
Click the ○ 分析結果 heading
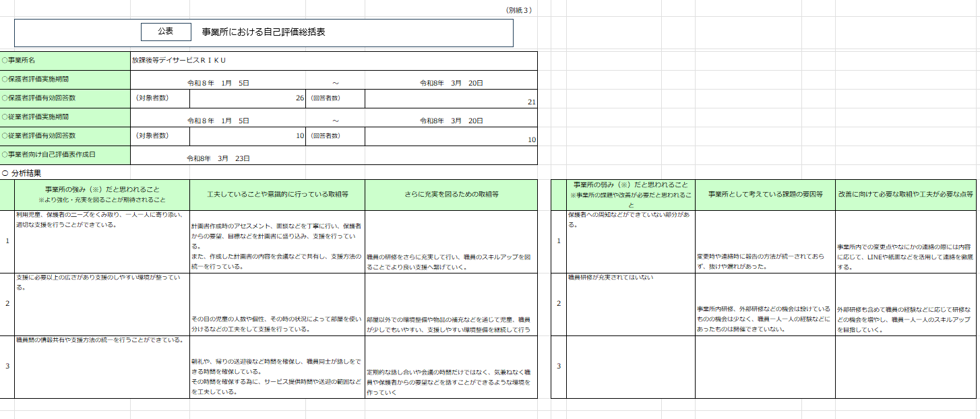pyautogui.click(x=22, y=172)
